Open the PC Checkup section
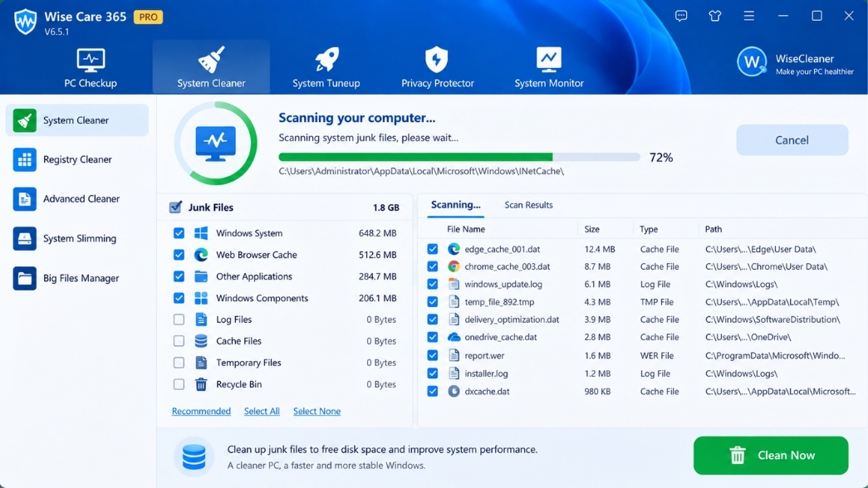Viewport: 868px width, 488px height. [x=91, y=67]
